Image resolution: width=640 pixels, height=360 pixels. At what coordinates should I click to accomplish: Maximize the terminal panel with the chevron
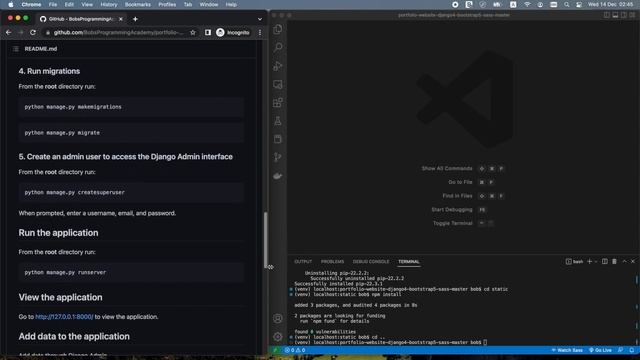pos(624,261)
